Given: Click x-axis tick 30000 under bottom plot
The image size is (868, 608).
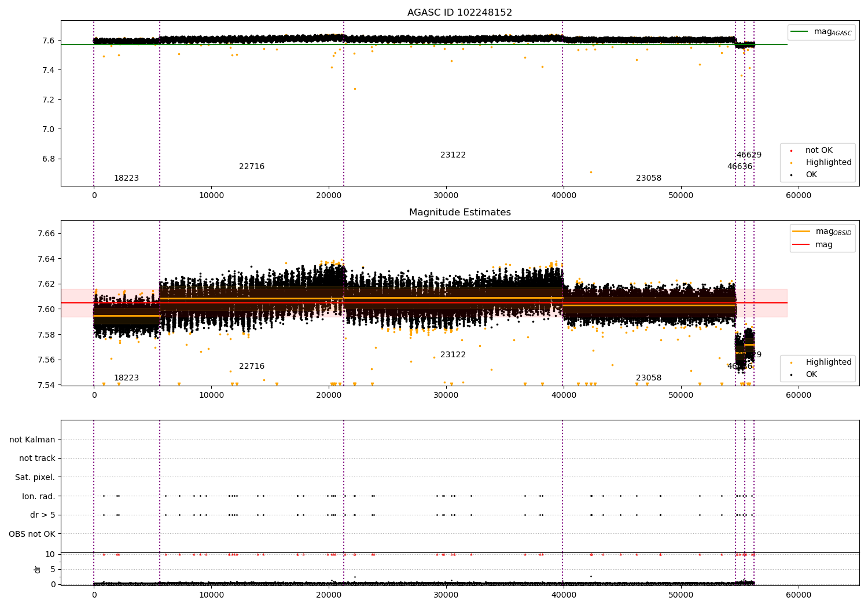Looking at the screenshot, I should pos(446,595).
